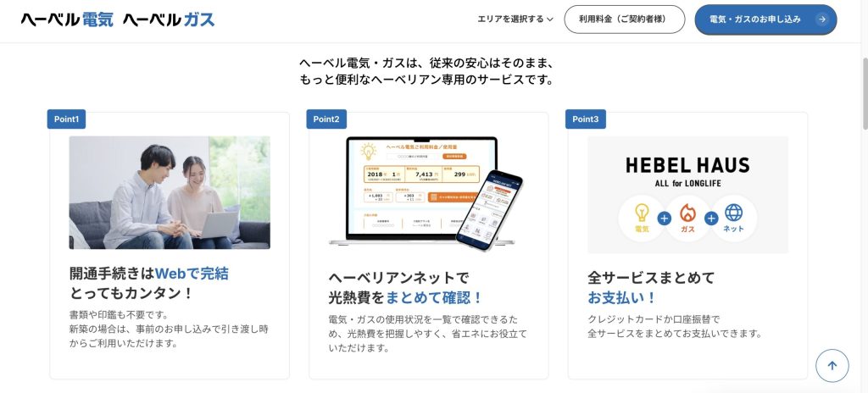The image size is (868, 393).
Task: Expand the エリアを選択する dropdown
Action: tap(515, 19)
